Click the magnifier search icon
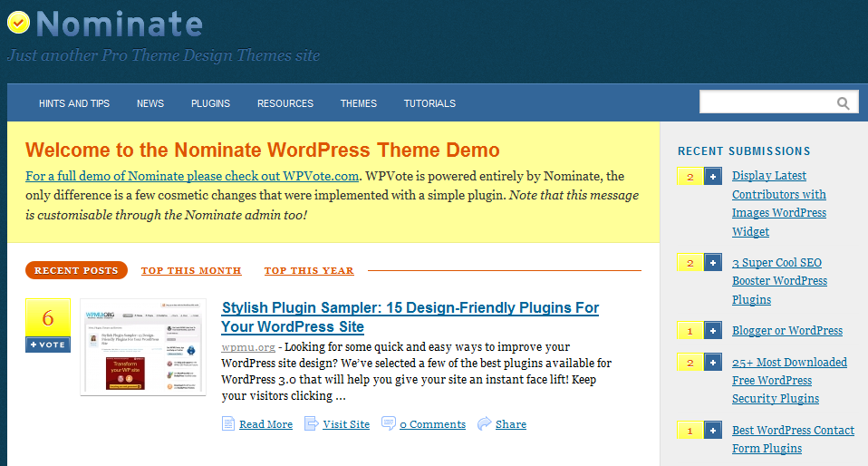Image resolution: width=868 pixels, height=466 pixels. point(844,103)
